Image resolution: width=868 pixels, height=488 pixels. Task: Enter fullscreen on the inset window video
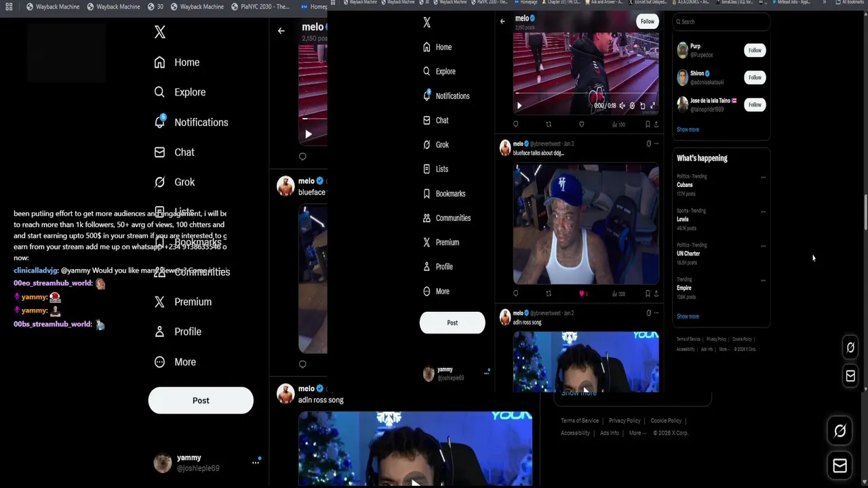pos(652,106)
